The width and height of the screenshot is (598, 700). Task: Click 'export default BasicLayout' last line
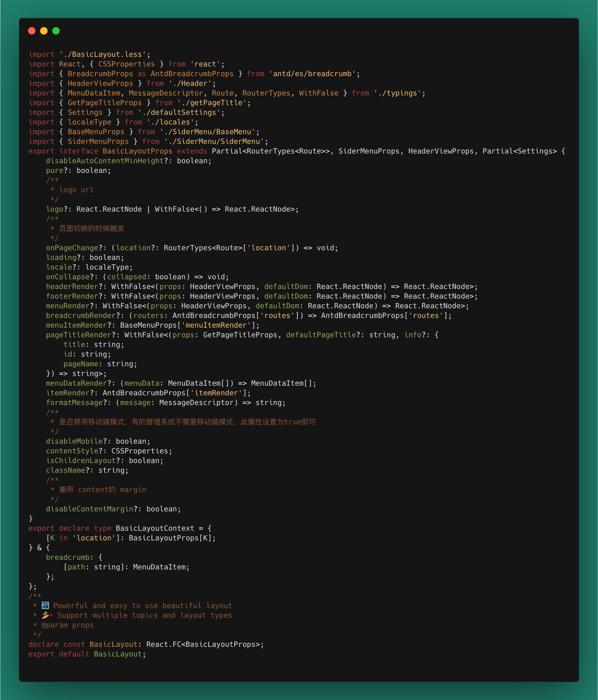tap(87, 654)
